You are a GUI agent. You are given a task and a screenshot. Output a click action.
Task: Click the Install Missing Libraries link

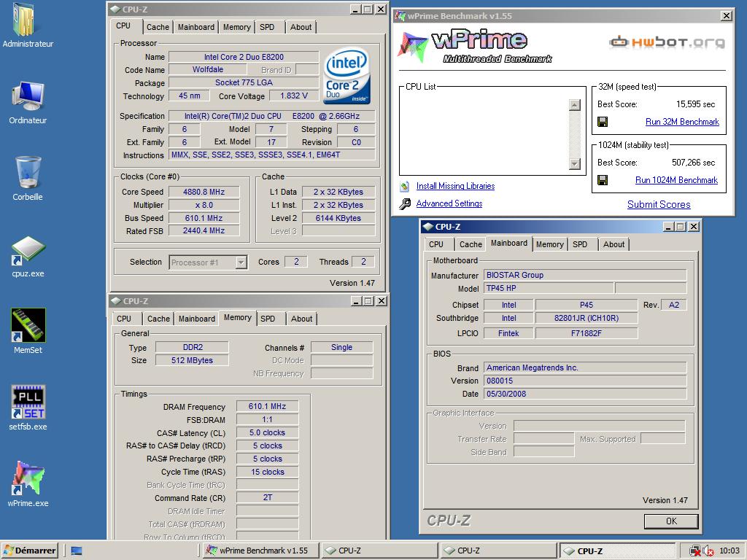pos(455,186)
